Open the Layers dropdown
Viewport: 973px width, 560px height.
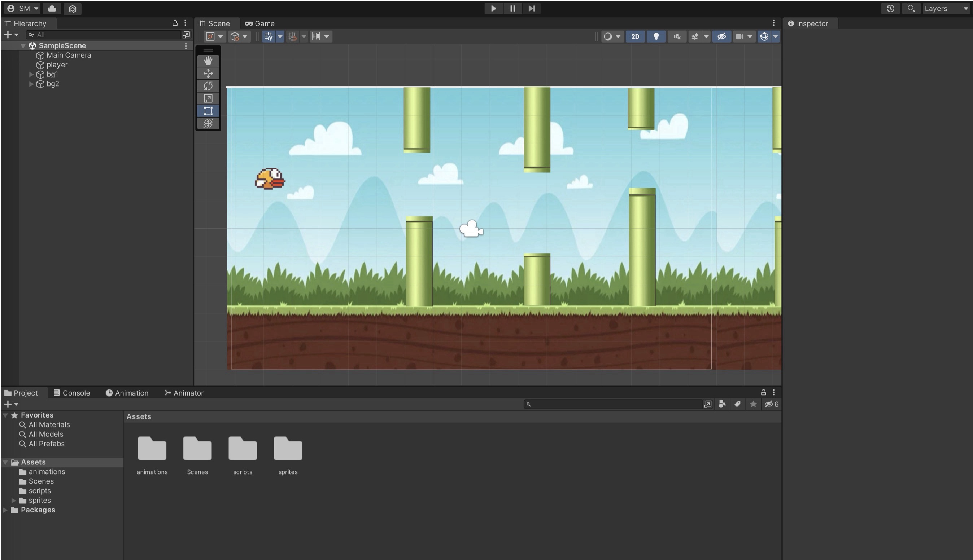pos(946,8)
